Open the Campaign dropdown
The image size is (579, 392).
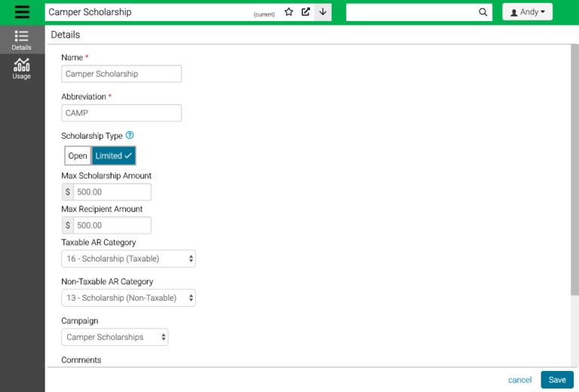(115, 337)
